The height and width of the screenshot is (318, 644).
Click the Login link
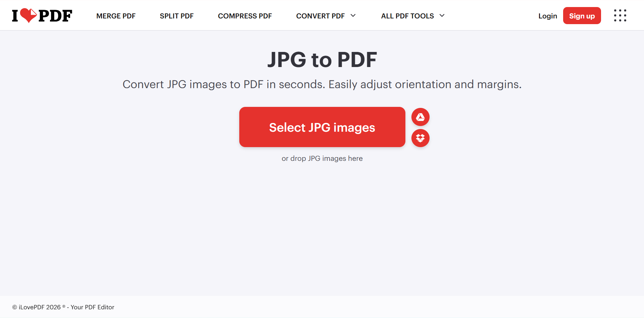(x=547, y=16)
